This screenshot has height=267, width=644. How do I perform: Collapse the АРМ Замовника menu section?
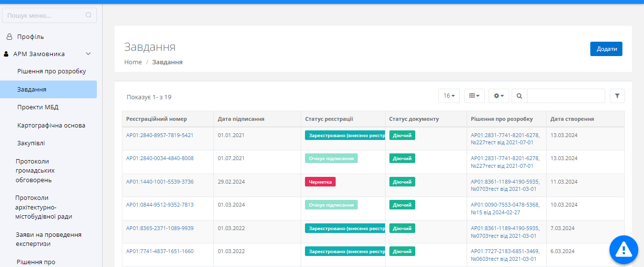(88, 54)
